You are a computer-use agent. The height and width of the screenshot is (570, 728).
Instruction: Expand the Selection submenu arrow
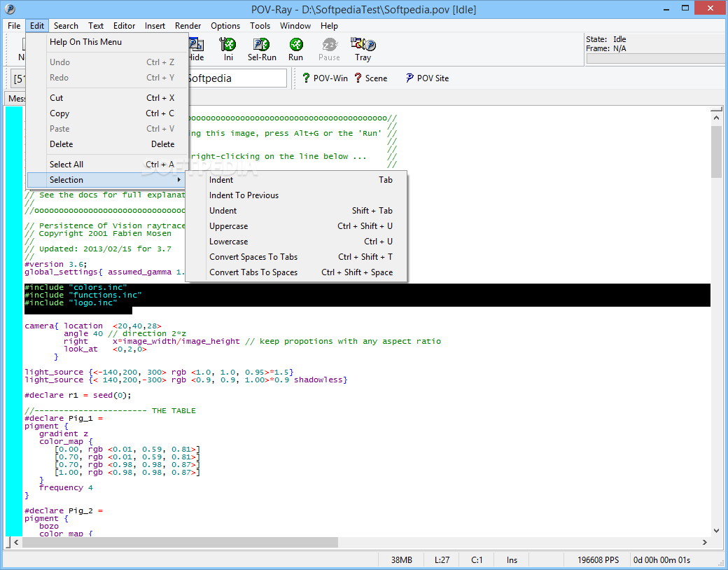pyautogui.click(x=178, y=180)
